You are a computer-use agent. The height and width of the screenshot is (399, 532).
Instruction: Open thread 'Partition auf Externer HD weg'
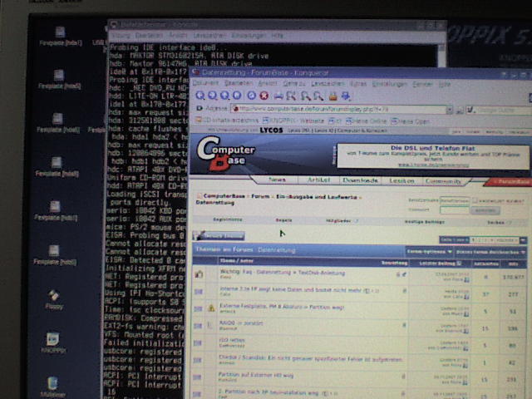[256, 375]
